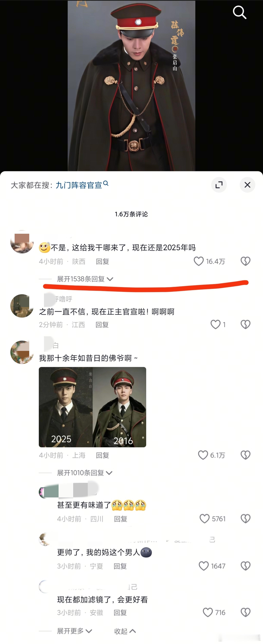Viewport: 263px width, 644px height.
Task: Like the 江西 comment with 1 like
Action: pyautogui.click(x=215, y=325)
